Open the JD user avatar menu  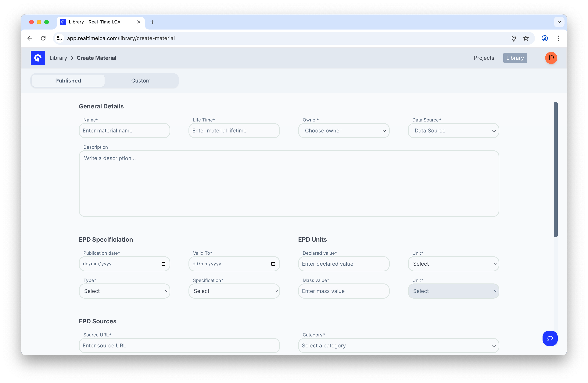(x=551, y=58)
